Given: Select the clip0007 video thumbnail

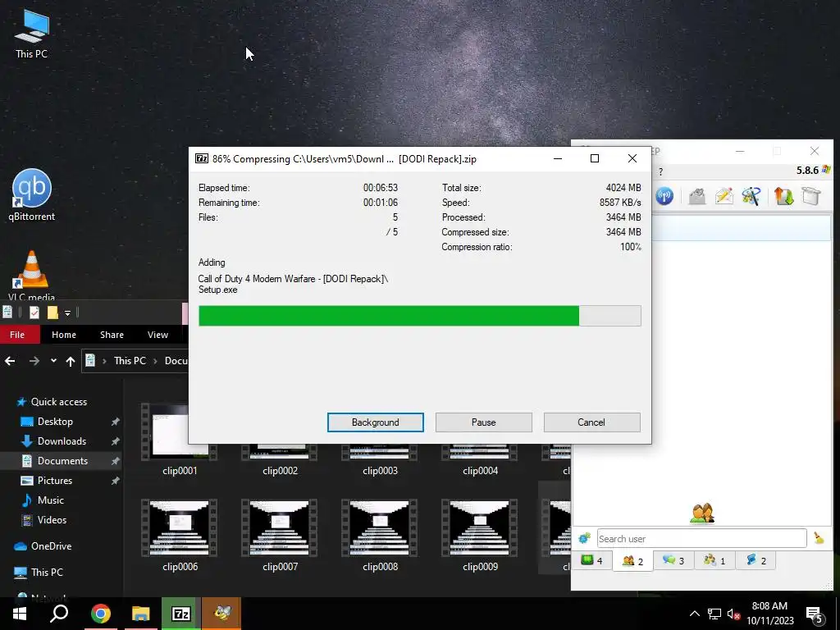Looking at the screenshot, I should pyautogui.click(x=279, y=527).
